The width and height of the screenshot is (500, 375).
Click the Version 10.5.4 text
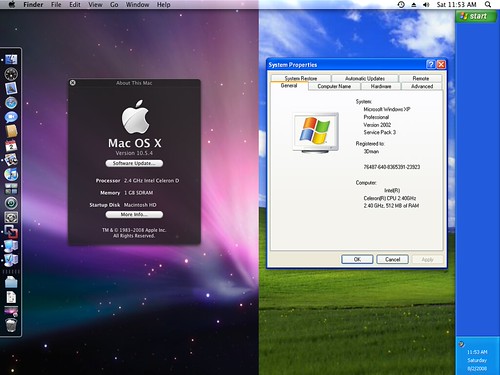coord(134,153)
